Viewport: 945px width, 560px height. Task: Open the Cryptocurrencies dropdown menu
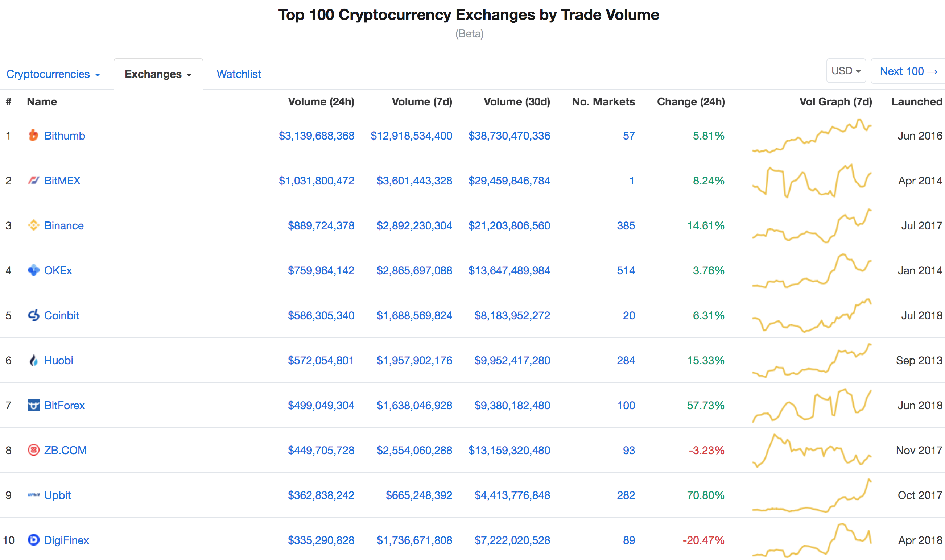pos(53,74)
